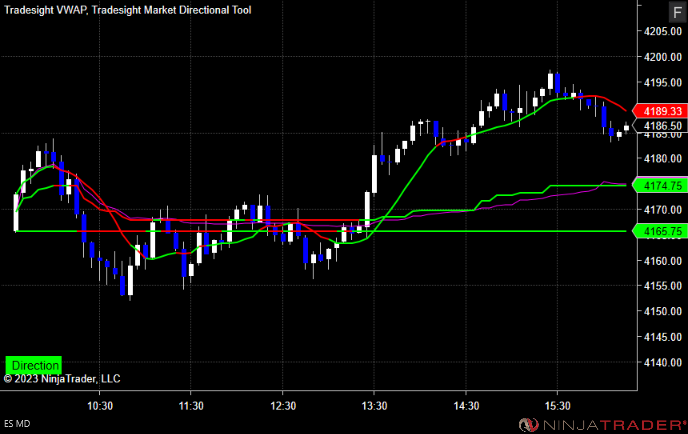Click the 4155.00 price axis label
This screenshot has width=688, height=434.
point(663,286)
